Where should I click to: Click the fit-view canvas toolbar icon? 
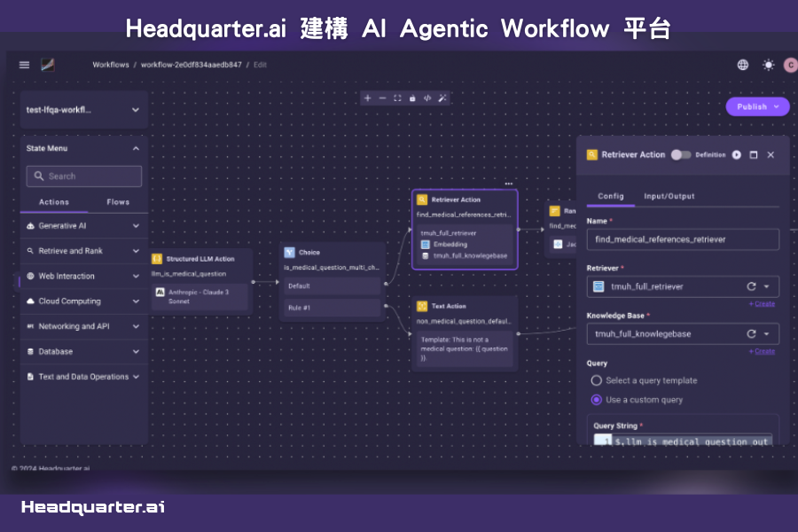[x=397, y=98]
